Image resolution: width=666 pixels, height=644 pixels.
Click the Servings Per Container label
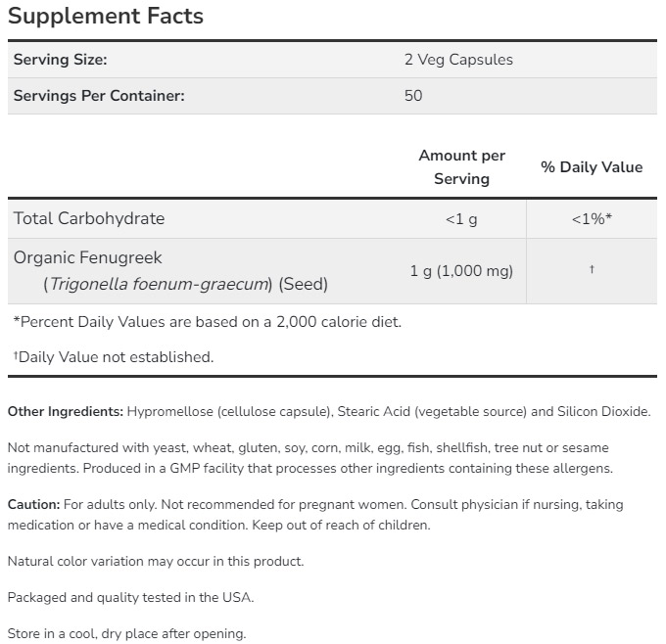(99, 96)
